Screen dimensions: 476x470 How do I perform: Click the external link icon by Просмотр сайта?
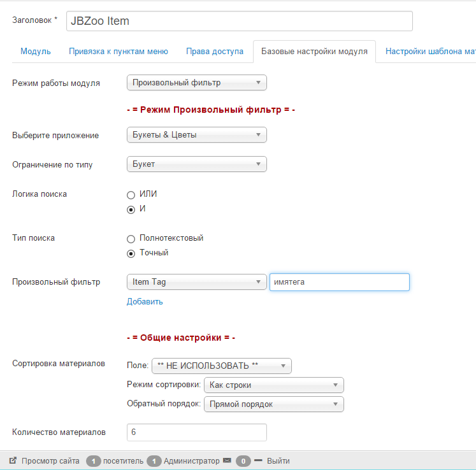pyautogui.click(x=13, y=460)
